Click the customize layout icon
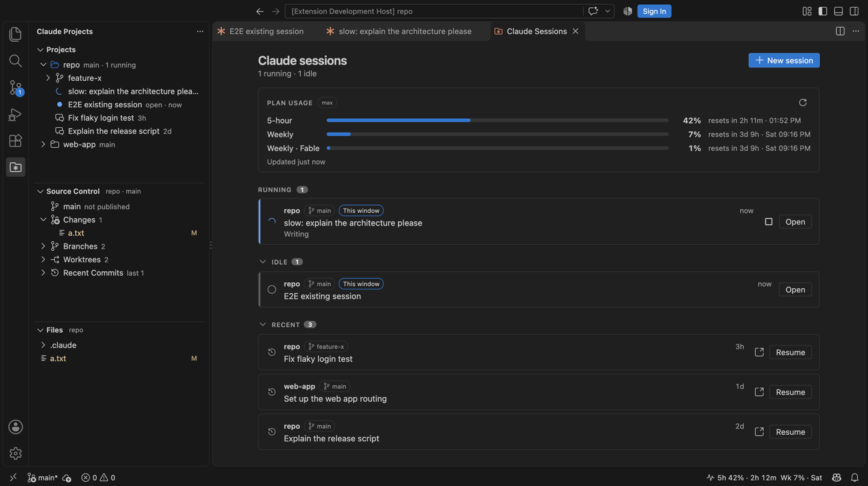The width and height of the screenshot is (868, 486). [x=807, y=11]
